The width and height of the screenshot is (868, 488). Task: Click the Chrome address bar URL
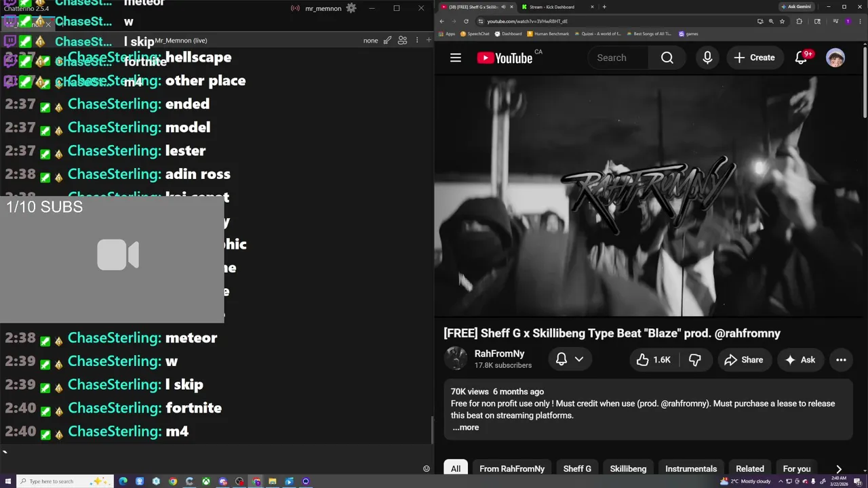527,21
